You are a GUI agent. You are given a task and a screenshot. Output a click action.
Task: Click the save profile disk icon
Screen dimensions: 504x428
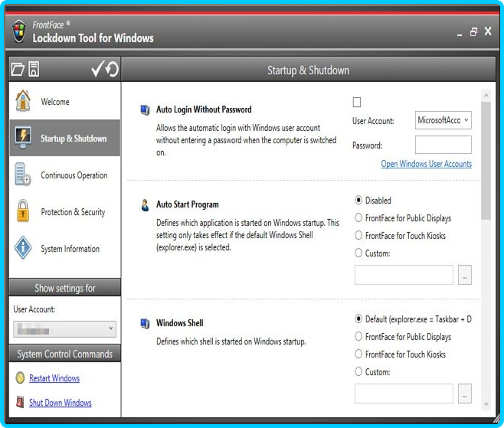coord(34,69)
